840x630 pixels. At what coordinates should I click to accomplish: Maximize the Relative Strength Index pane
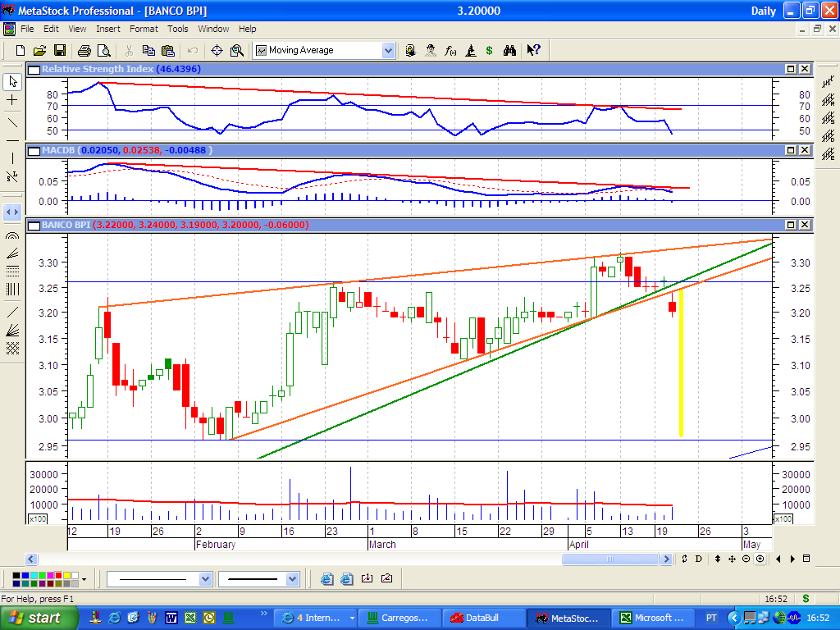tap(791, 69)
